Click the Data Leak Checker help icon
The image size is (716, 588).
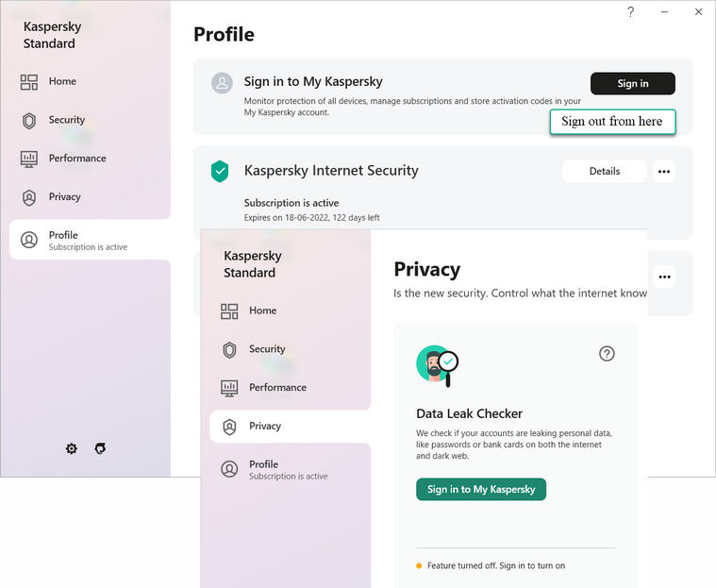point(607,353)
